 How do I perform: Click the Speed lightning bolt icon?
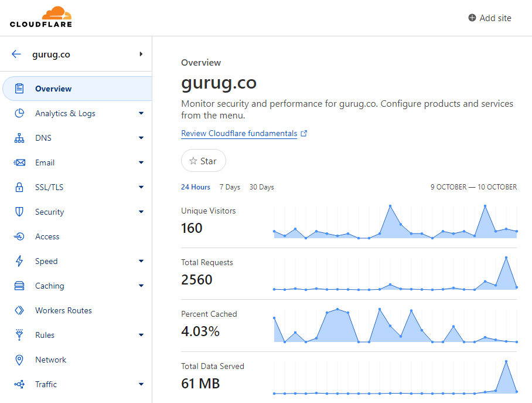tap(19, 261)
